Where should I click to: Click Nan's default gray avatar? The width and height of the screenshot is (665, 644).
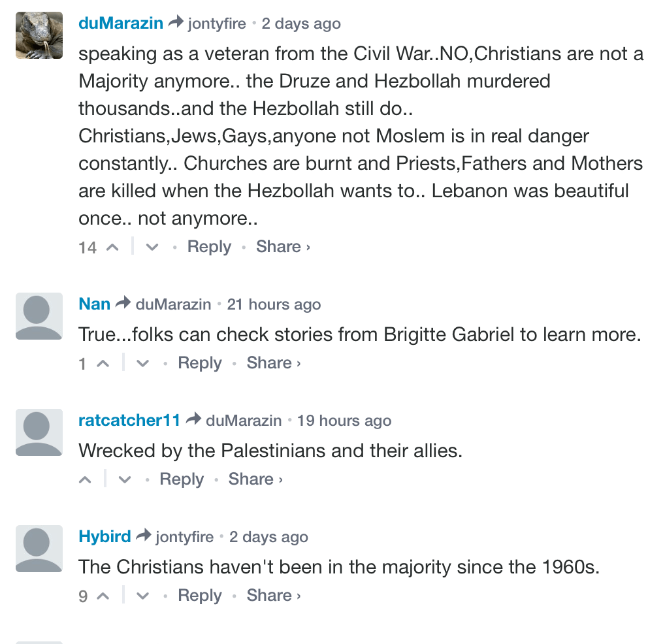point(39,316)
